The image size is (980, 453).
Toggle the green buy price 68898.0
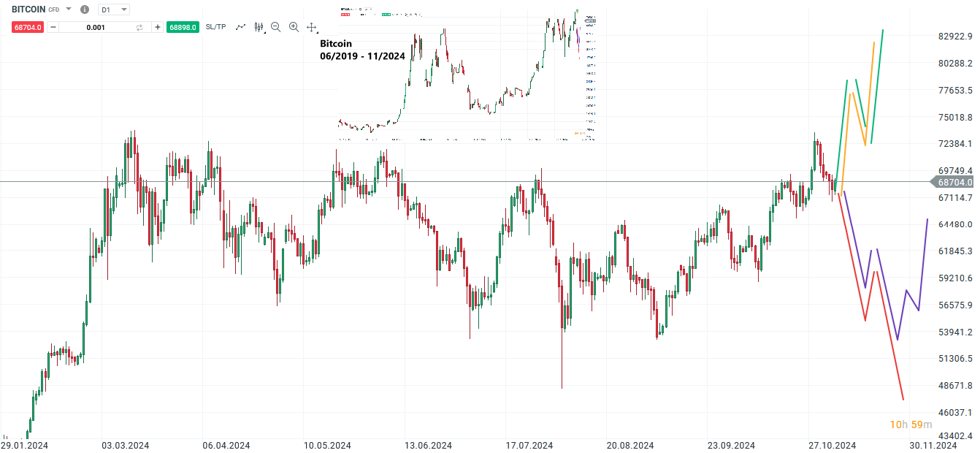click(x=182, y=27)
